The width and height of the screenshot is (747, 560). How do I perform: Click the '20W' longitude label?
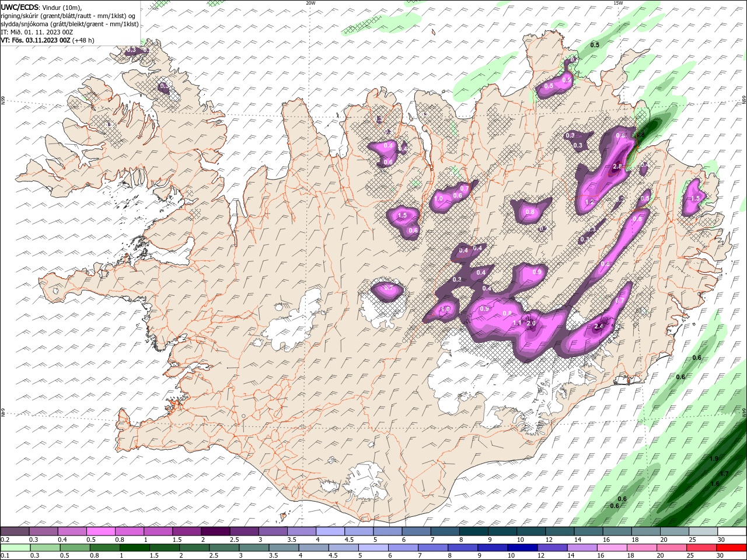310,3
